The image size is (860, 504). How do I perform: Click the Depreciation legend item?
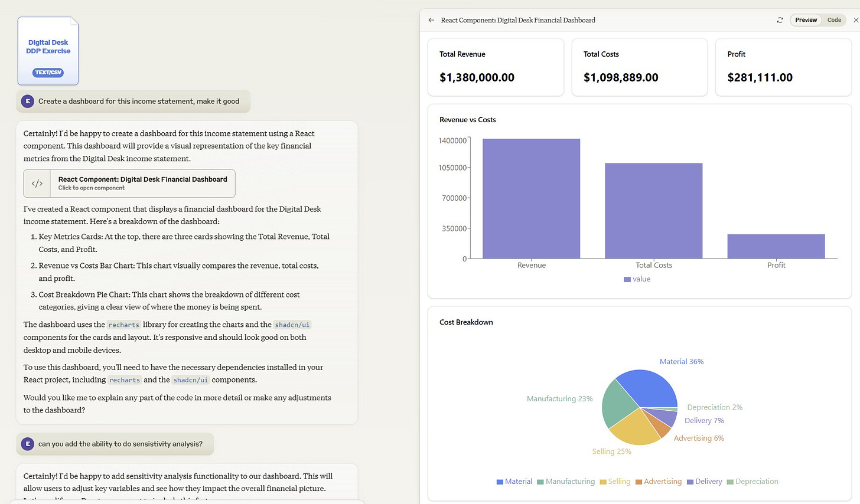coord(752,482)
